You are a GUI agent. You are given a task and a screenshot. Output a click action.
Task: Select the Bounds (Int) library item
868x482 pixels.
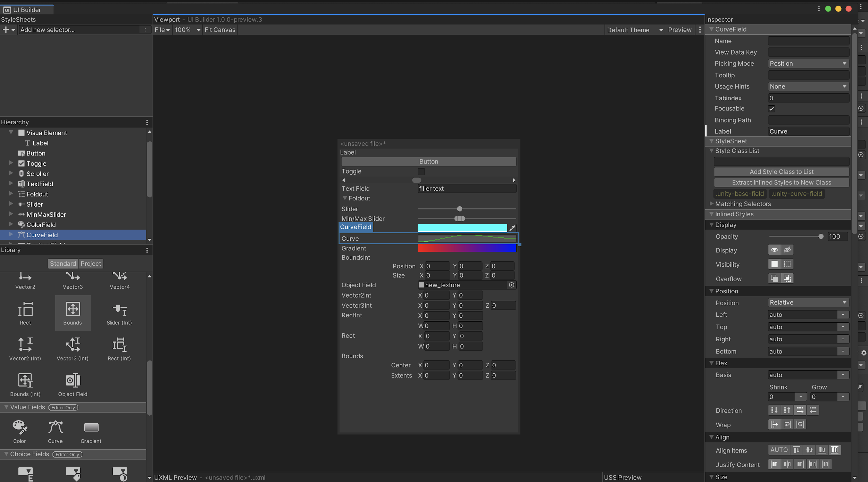point(25,384)
